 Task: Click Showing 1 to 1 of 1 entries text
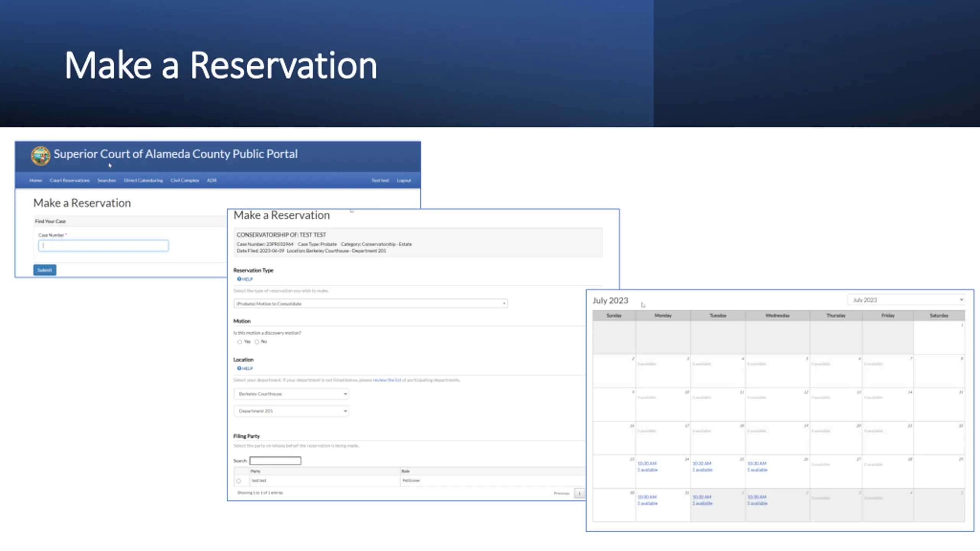tap(260, 493)
